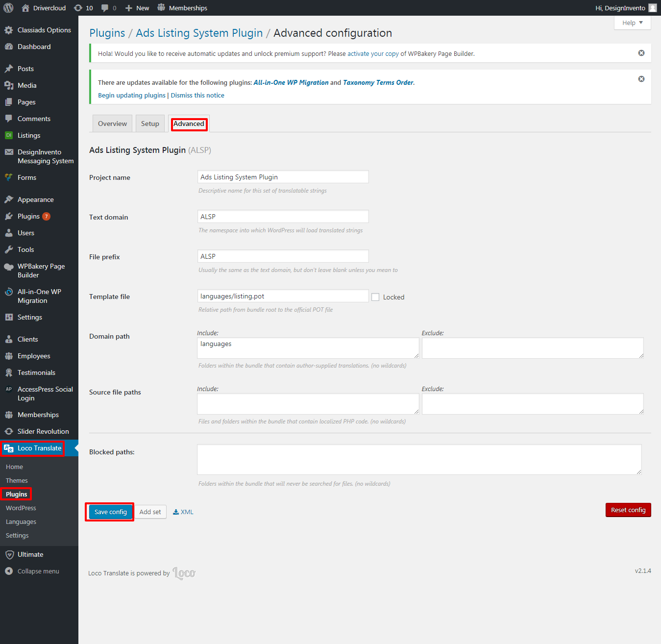Image resolution: width=661 pixels, height=644 pixels.
Task: Download the XML config link
Action: coord(183,512)
